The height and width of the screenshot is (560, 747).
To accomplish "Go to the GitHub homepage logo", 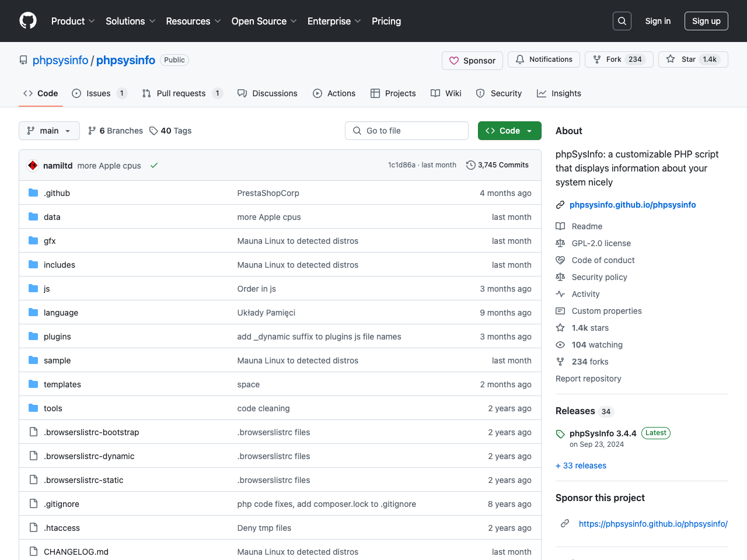I will (x=28, y=21).
